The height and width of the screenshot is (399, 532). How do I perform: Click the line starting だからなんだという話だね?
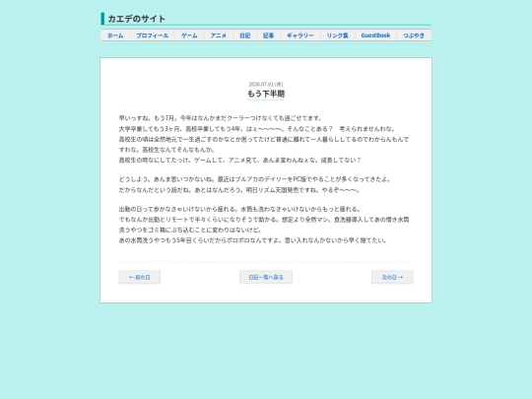[x=239, y=190]
